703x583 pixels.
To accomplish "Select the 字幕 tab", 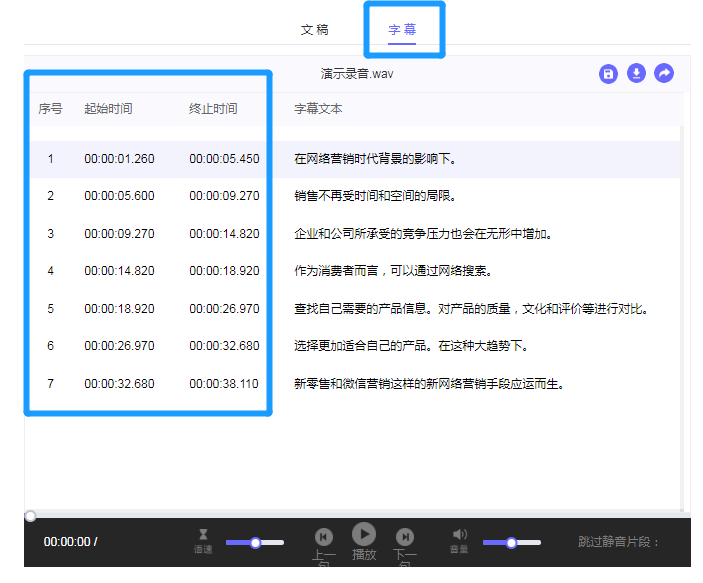I will coord(403,29).
